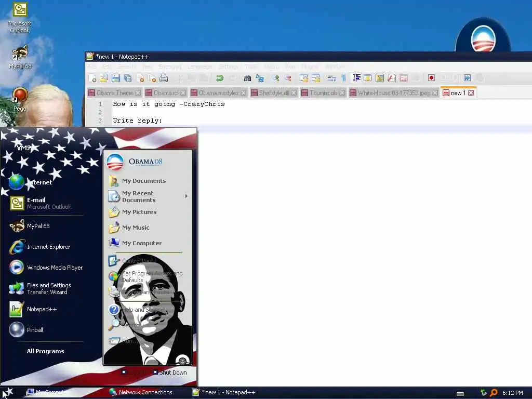The width and height of the screenshot is (532, 399).
Task: Click the system tray clock 6:12 PM
Action: coord(513,393)
